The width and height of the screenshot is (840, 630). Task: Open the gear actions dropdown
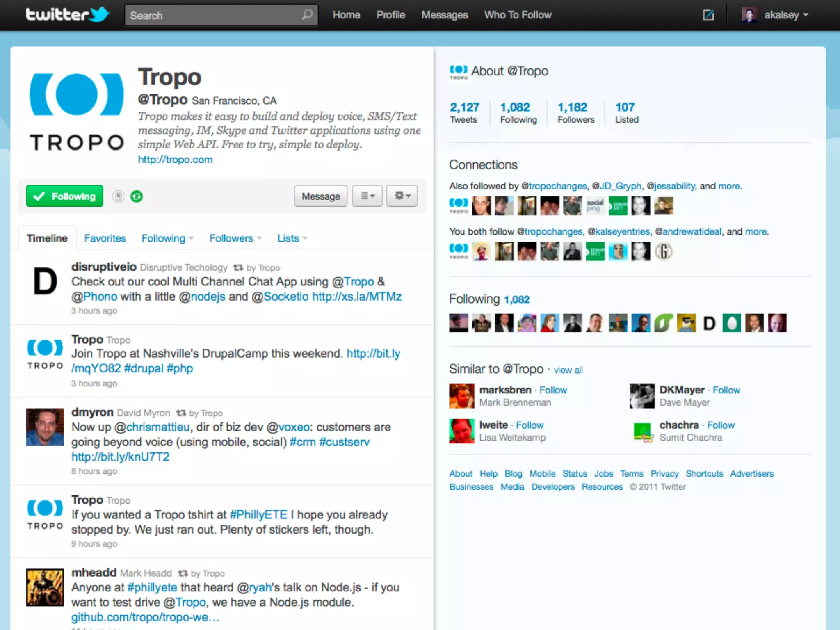[402, 196]
